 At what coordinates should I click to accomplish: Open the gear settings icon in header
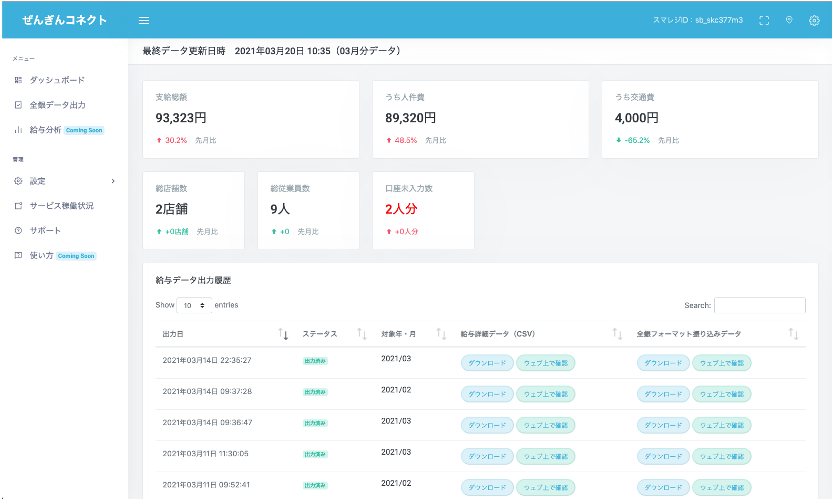coord(814,20)
